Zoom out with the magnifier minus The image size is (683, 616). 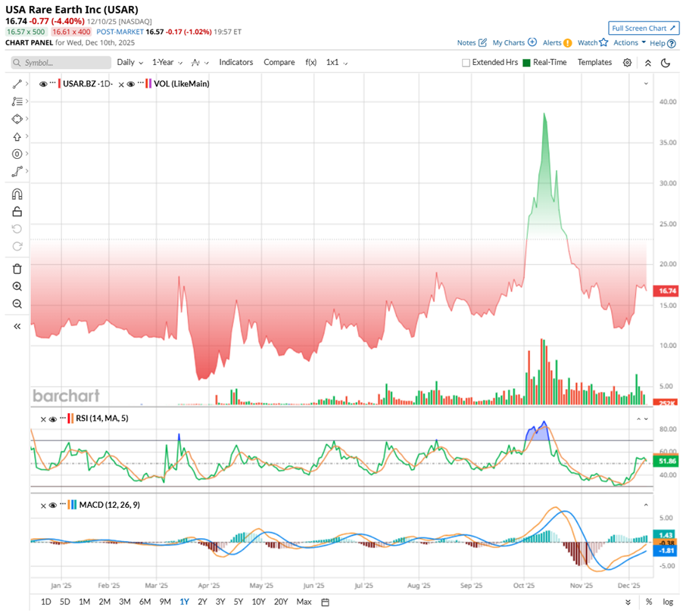point(17,304)
